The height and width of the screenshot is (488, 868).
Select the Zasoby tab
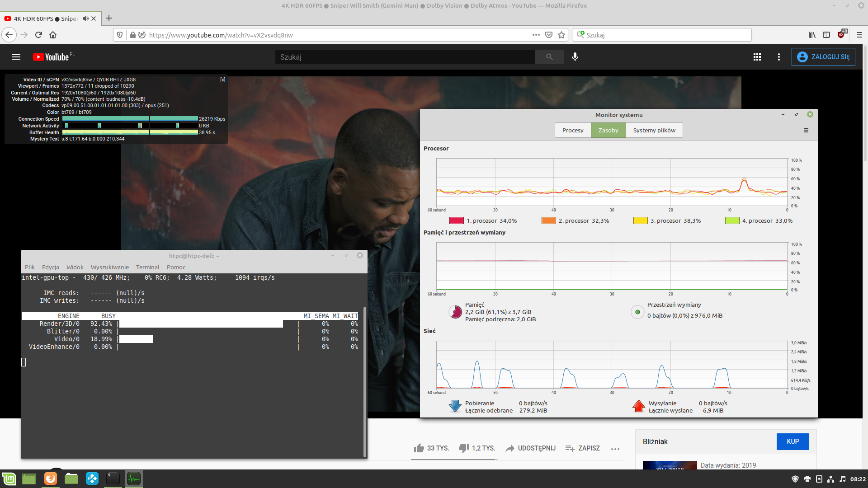click(x=608, y=130)
